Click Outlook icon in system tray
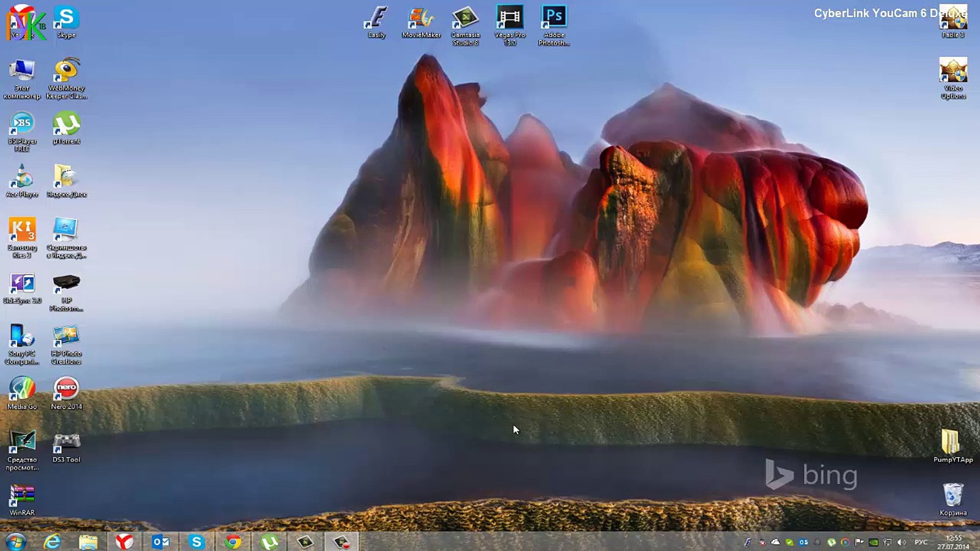This screenshot has width=980, height=551. pos(803,542)
